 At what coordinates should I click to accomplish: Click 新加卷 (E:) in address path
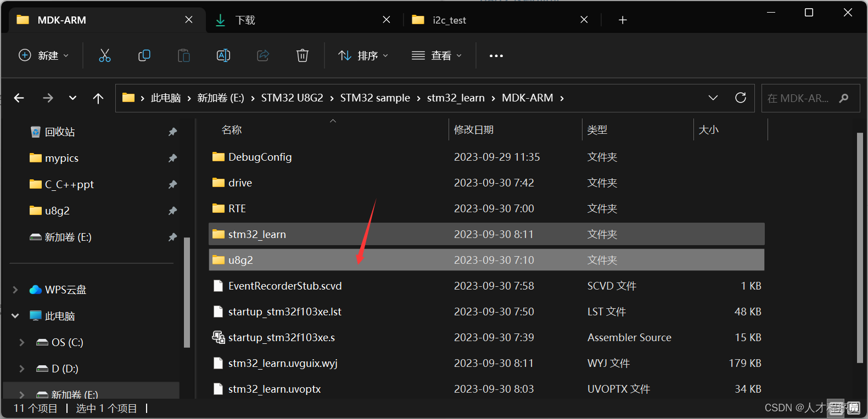coord(221,98)
